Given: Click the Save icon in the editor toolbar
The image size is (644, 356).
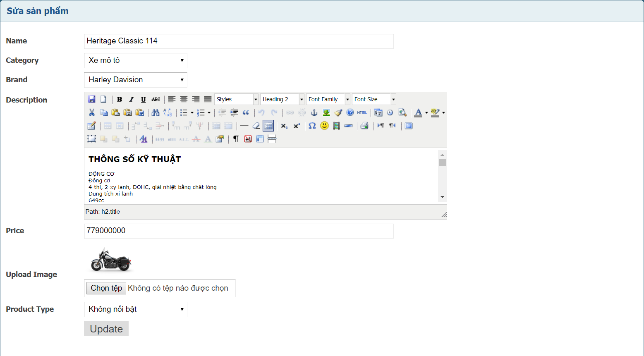Looking at the screenshot, I should tap(92, 99).
